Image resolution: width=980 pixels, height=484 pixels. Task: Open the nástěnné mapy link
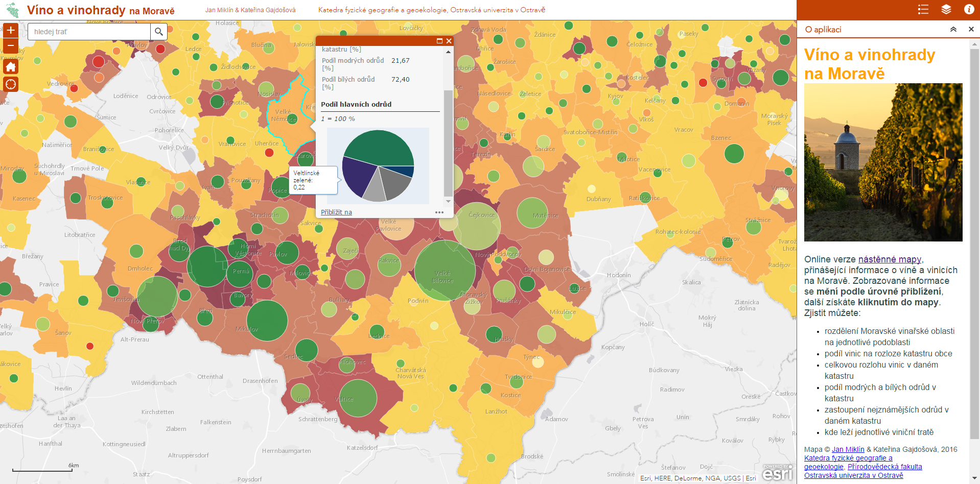[x=890, y=259]
